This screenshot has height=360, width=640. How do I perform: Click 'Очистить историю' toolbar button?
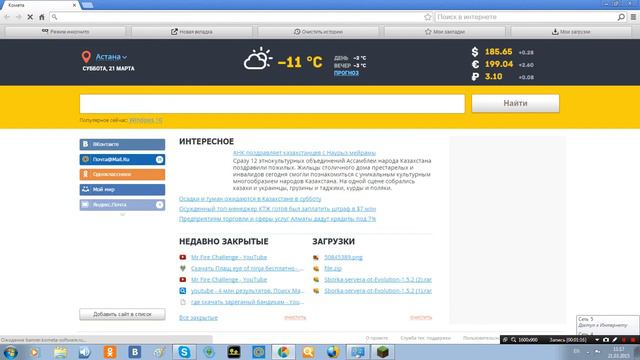[318, 31]
